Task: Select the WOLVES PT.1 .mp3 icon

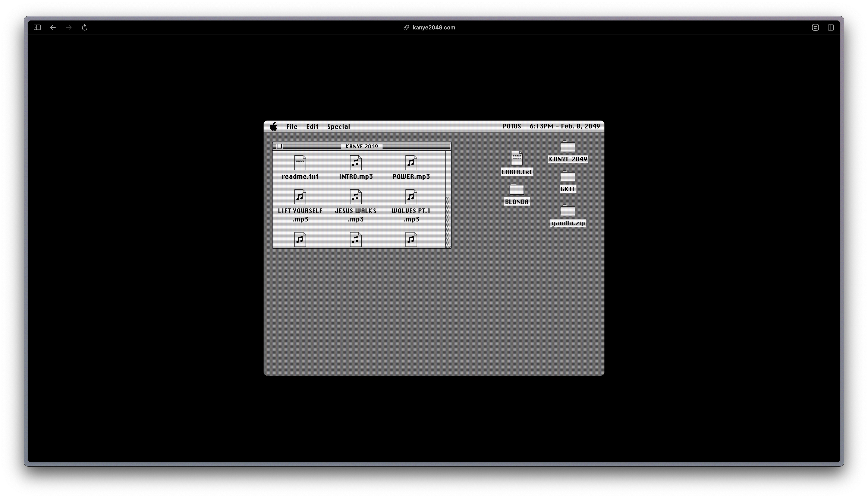Action: [411, 197]
